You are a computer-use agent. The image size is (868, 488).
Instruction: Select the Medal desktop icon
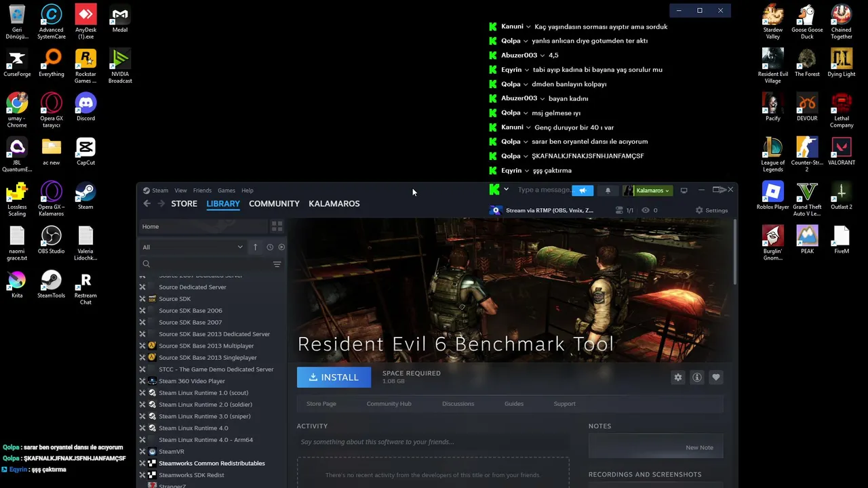(120, 19)
